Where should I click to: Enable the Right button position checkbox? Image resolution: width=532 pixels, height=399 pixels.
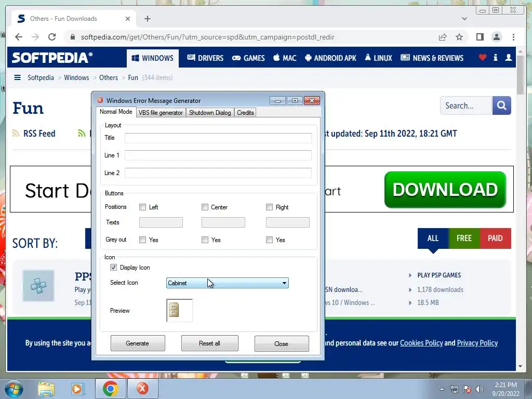pos(269,207)
